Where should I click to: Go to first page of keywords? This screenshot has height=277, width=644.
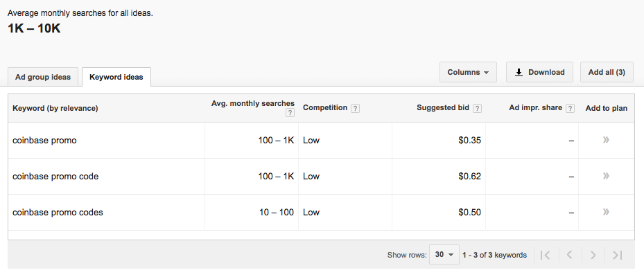coord(546,255)
